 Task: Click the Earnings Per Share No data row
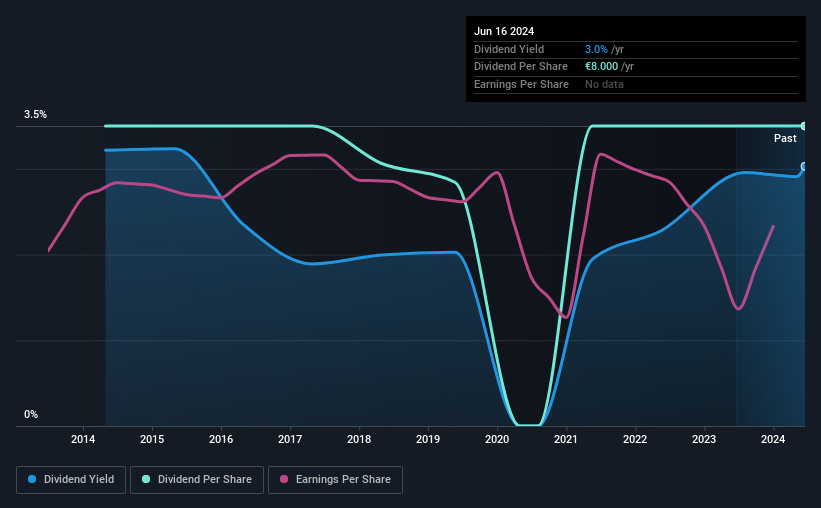coord(636,84)
